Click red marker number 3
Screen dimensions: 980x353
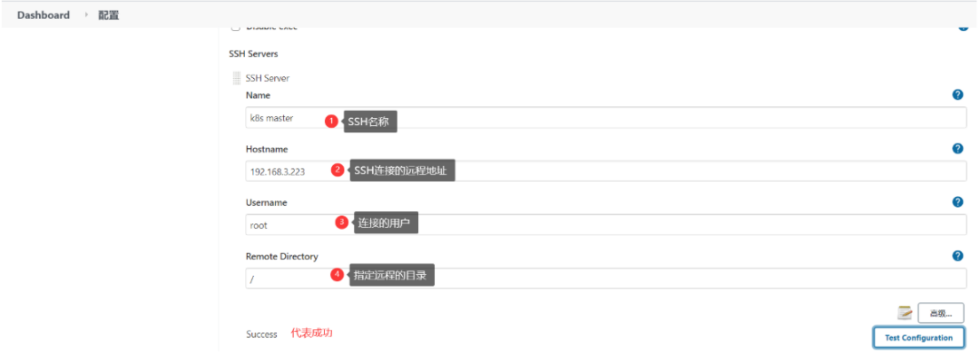click(x=341, y=221)
